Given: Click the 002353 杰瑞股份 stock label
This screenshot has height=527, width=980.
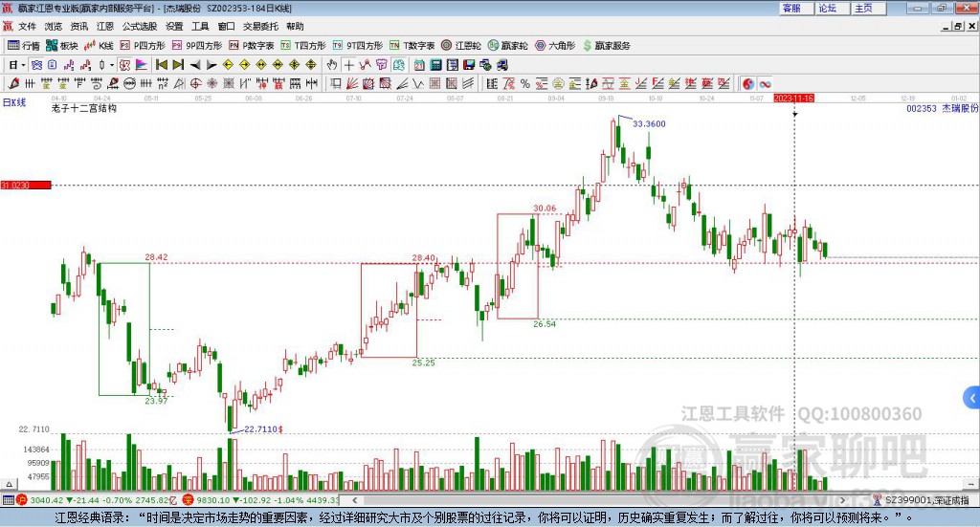Looking at the screenshot, I should tap(942, 108).
